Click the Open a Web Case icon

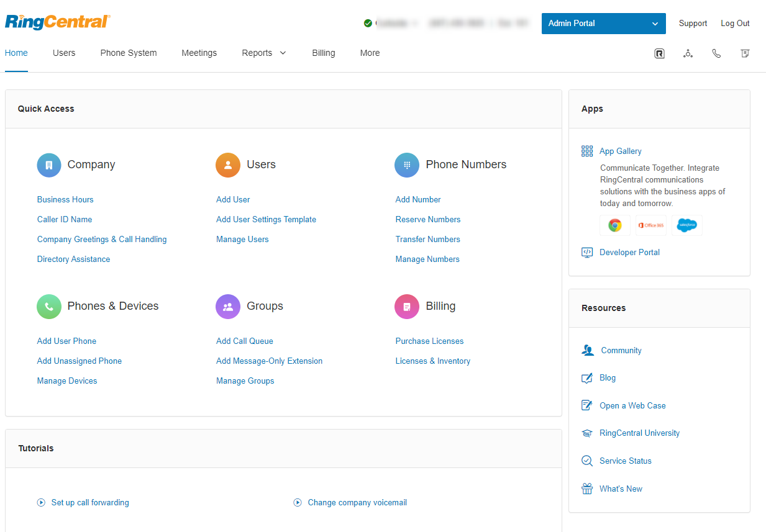pyautogui.click(x=587, y=405)
